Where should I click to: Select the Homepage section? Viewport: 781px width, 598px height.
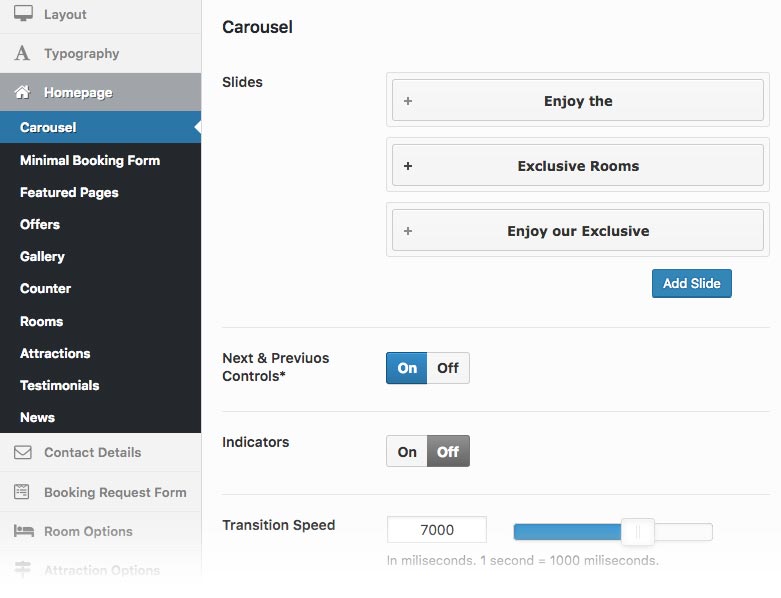[101, 92]
